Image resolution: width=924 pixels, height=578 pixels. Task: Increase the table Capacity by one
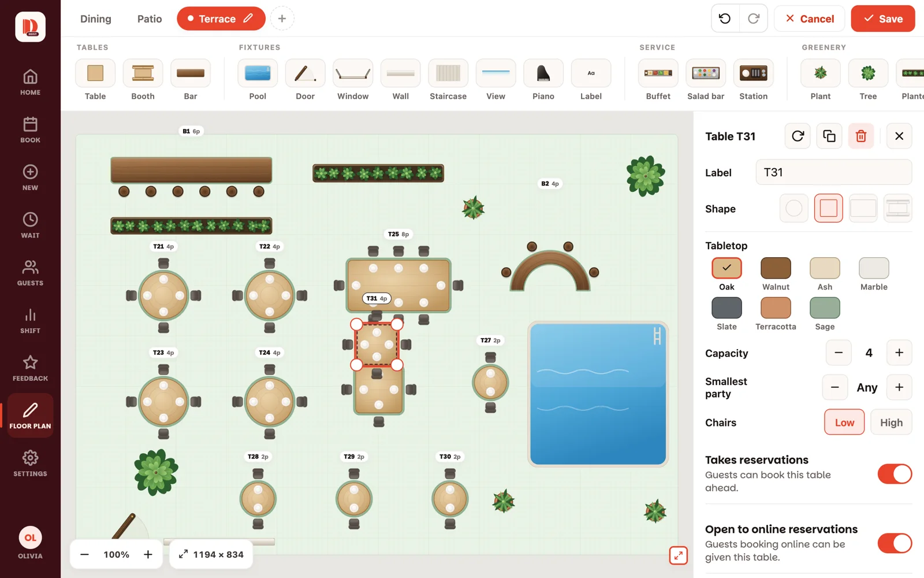(899, 353)
